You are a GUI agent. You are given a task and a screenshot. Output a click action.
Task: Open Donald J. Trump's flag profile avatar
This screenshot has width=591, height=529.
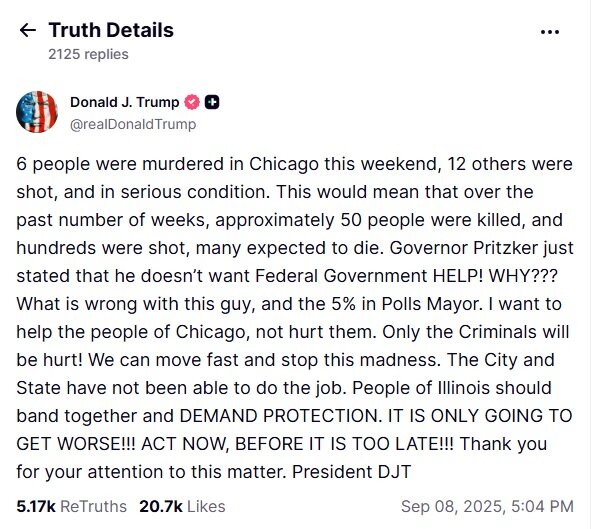pos(37,112)
